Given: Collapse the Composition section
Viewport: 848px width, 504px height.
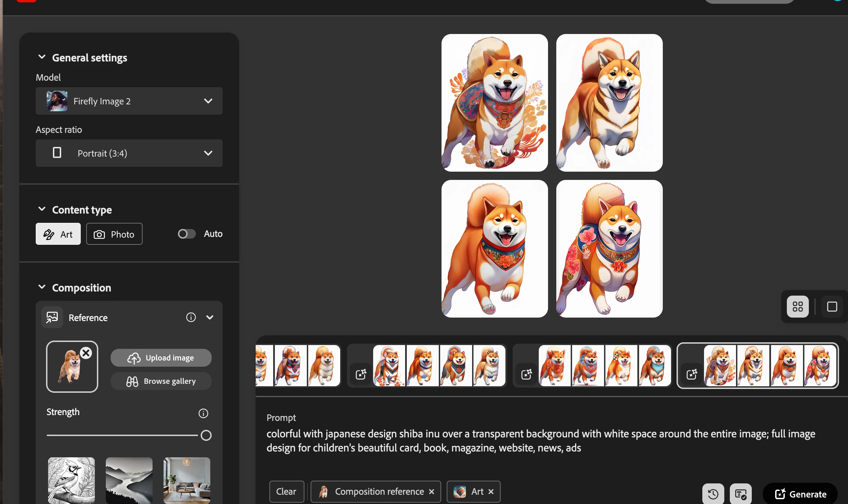Looking at the screenshot, I should point(42,287).
